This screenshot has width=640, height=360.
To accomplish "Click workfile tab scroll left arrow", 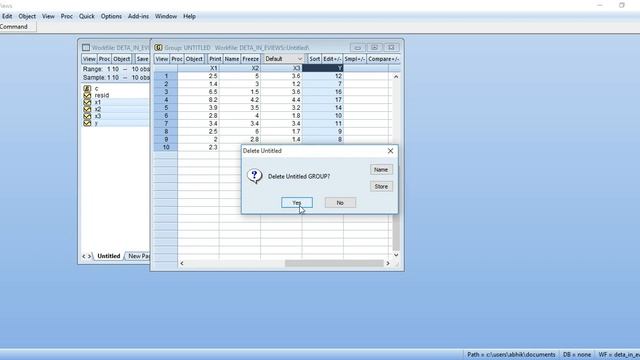I will (x=84, y=256).
